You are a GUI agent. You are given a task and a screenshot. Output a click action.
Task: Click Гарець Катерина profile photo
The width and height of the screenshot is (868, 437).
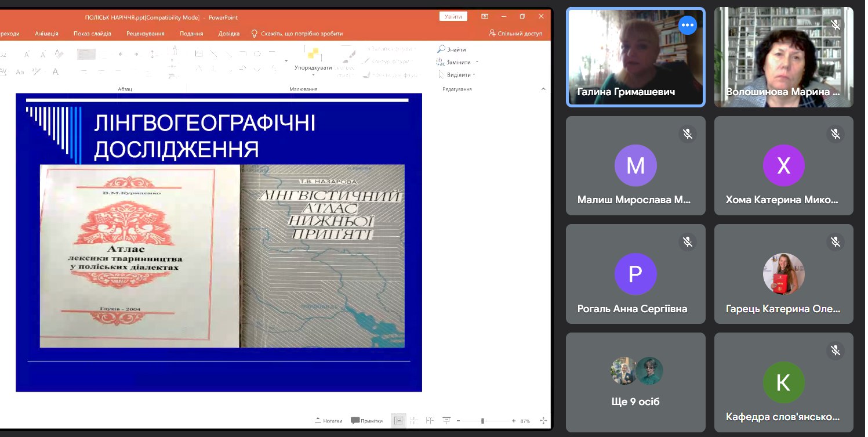[x=784, y=274]
